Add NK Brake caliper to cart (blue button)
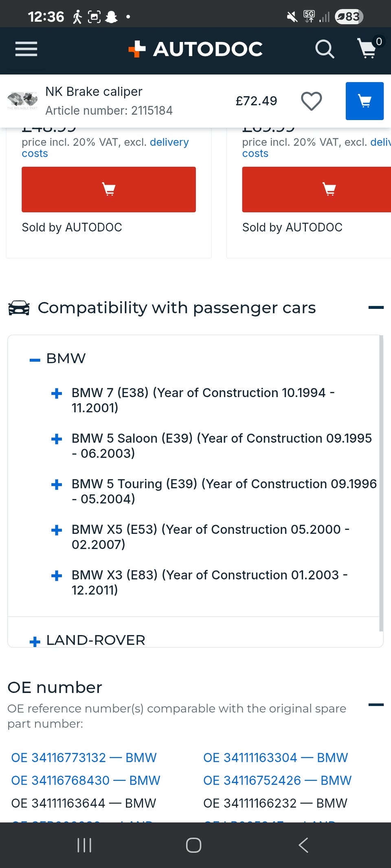 pos(364,101)
